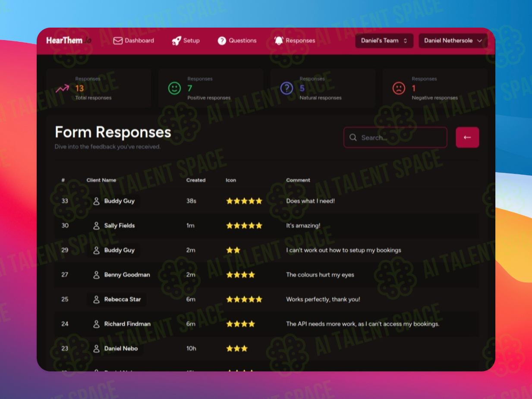Click row number 27
This screenshot has width=532, height=399.
pos(65,275)
